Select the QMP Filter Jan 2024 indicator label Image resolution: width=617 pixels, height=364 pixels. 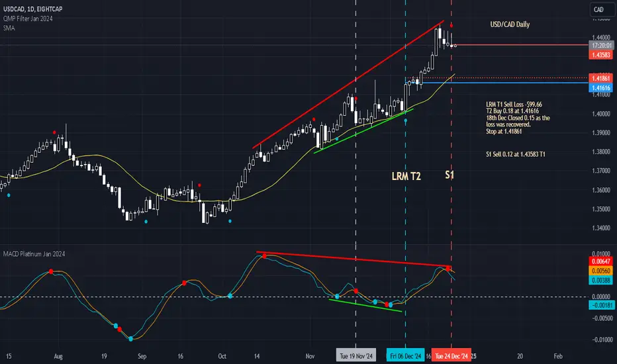[28, 19]
